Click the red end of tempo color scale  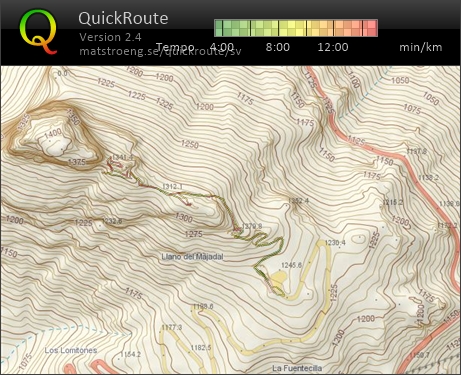click(x=371, y=28)
